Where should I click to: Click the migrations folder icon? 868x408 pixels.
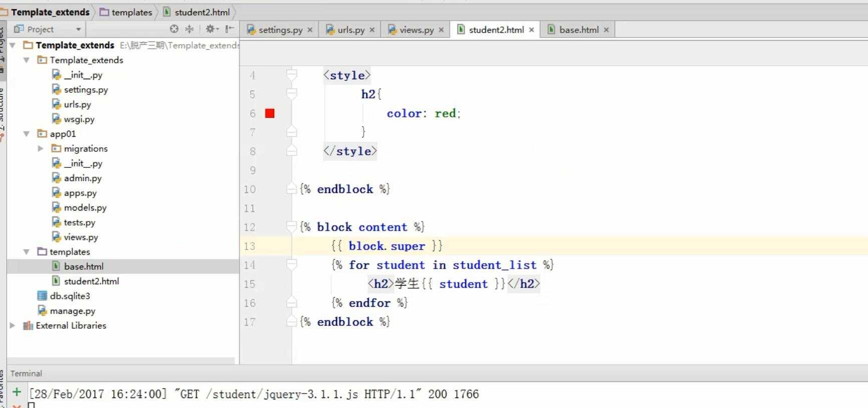coord(56,148)
